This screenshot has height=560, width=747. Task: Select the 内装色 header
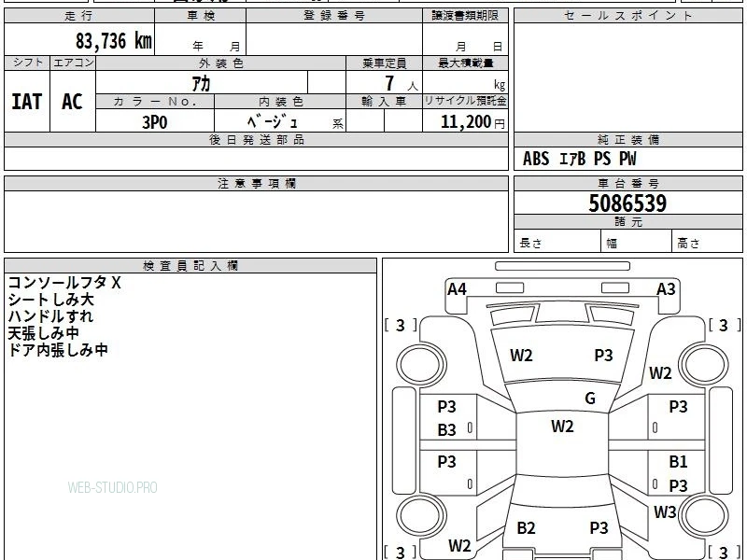pos(280,102)
